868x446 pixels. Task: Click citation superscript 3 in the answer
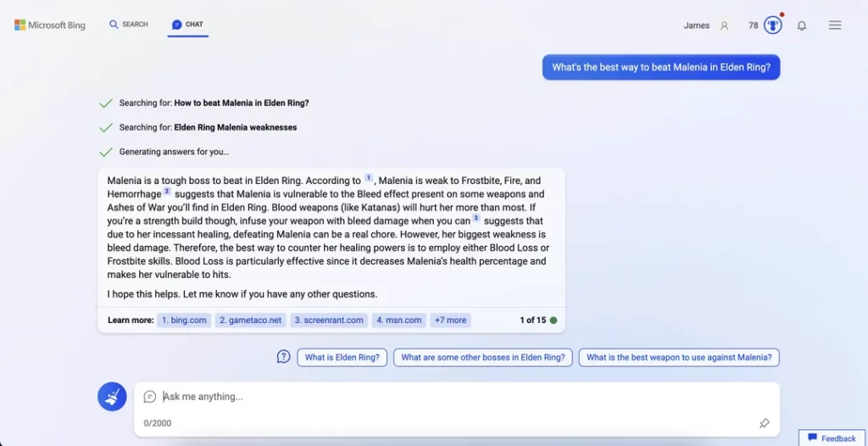476,218
